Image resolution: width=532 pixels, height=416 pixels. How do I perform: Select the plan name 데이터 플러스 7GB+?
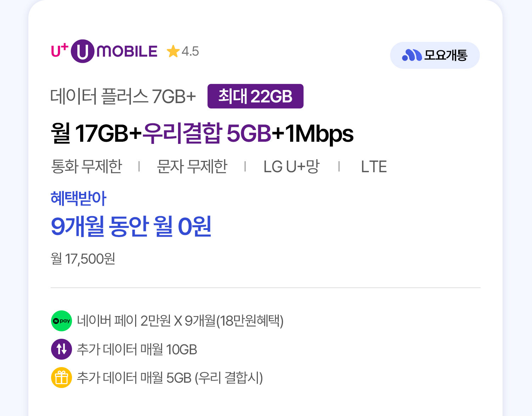click(123, 96)
